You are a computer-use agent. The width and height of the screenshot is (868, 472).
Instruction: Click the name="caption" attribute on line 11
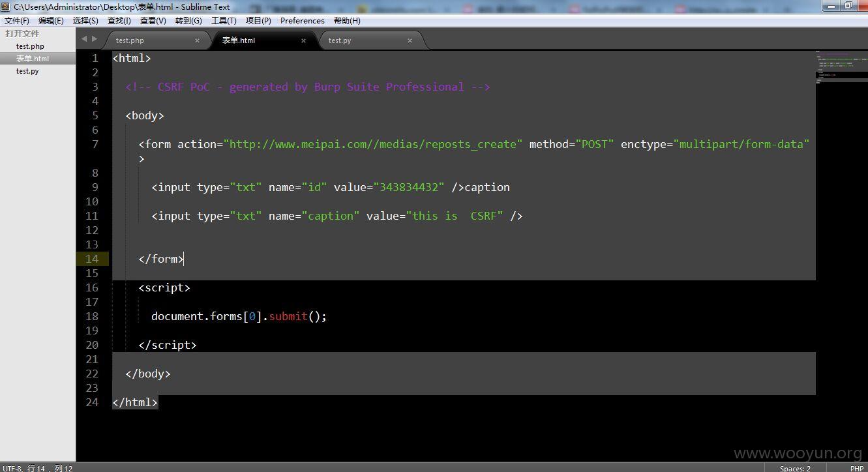click(314, 216)
